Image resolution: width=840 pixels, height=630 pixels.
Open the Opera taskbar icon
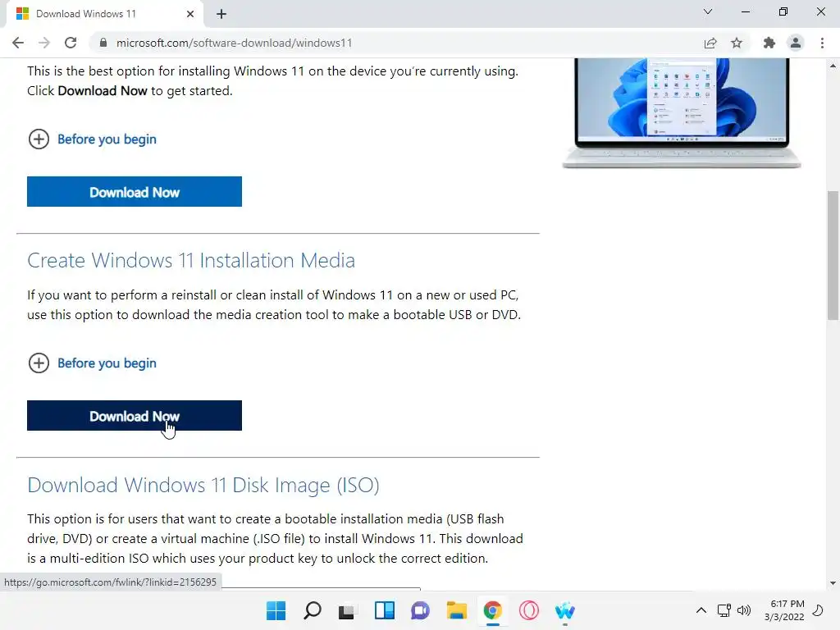point(529,610)
